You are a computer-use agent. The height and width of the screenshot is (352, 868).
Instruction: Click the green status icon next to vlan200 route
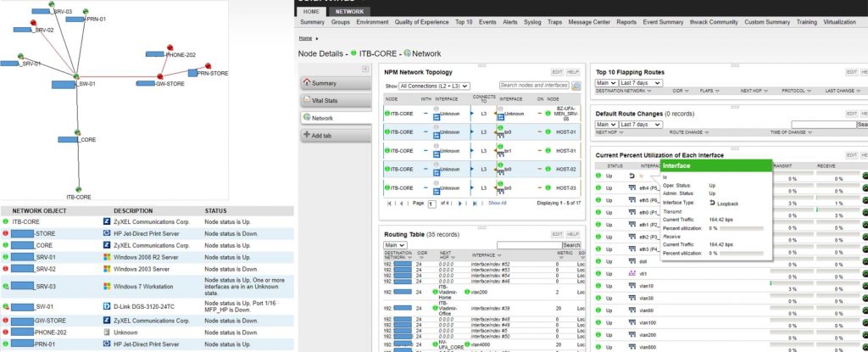[467, 292]
